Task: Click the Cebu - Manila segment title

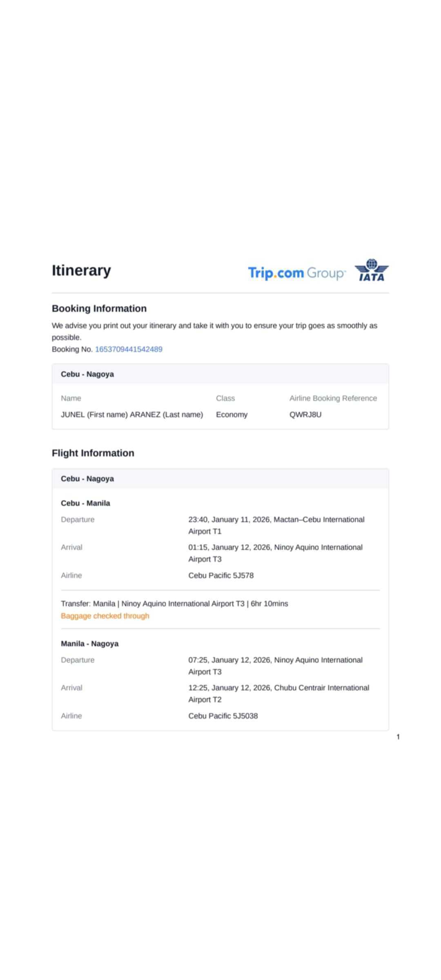Action: [x=85, y=503]
